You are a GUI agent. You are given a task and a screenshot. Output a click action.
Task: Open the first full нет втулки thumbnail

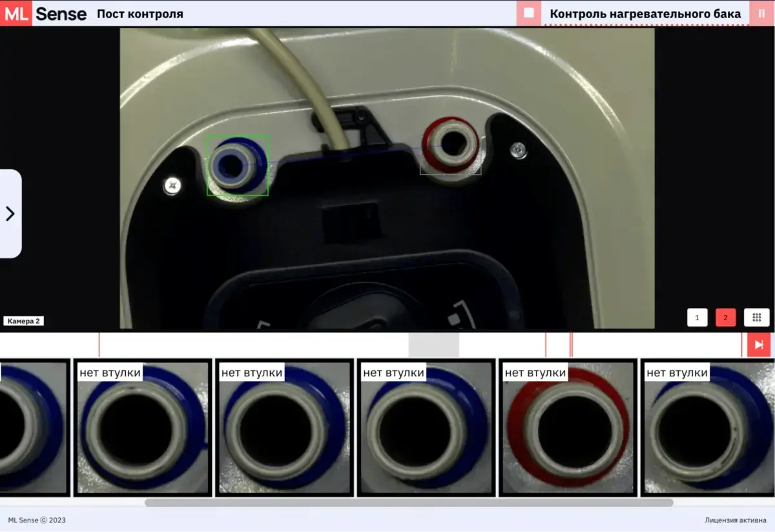click(x=143, y=427)
